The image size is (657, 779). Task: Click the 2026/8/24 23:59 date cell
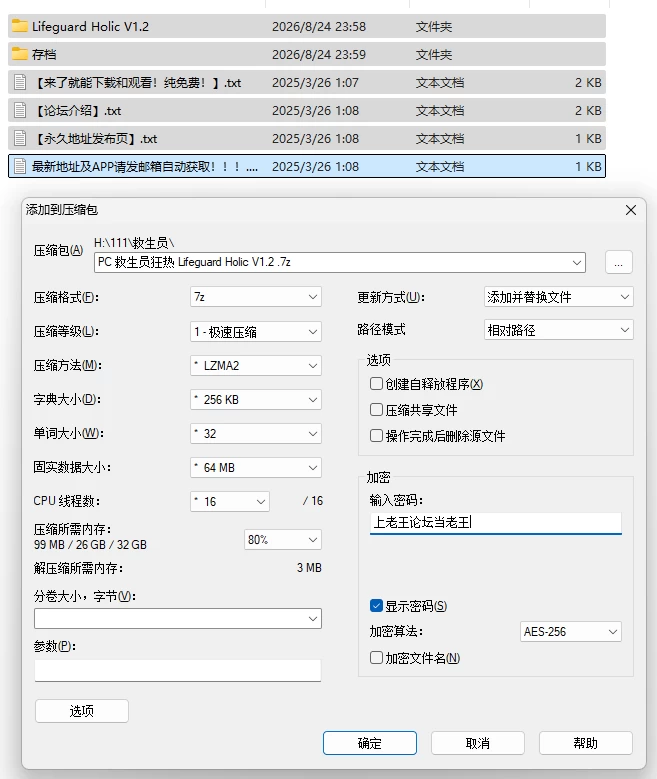(319, 54)
